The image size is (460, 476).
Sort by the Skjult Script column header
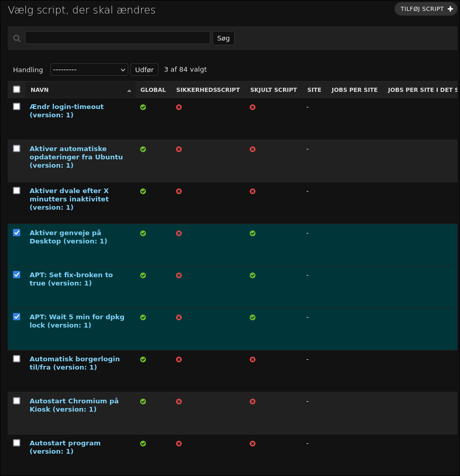(x=273, y=90)
